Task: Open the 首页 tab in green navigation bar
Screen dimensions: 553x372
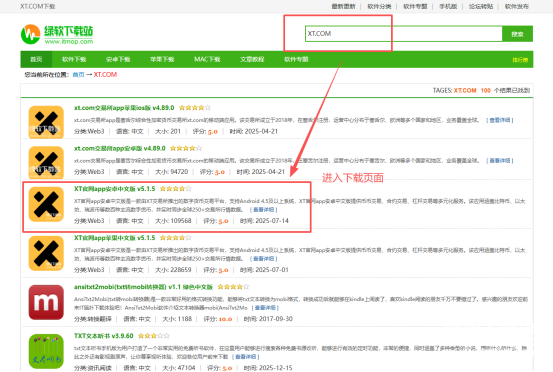Action: pyautogui.click(x=36, y=59)
